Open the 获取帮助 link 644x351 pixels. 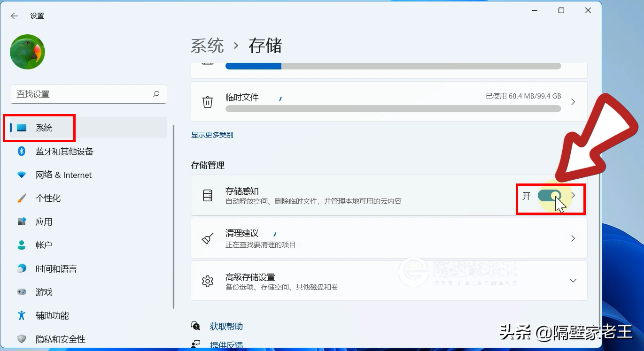[x=226, y=326]
